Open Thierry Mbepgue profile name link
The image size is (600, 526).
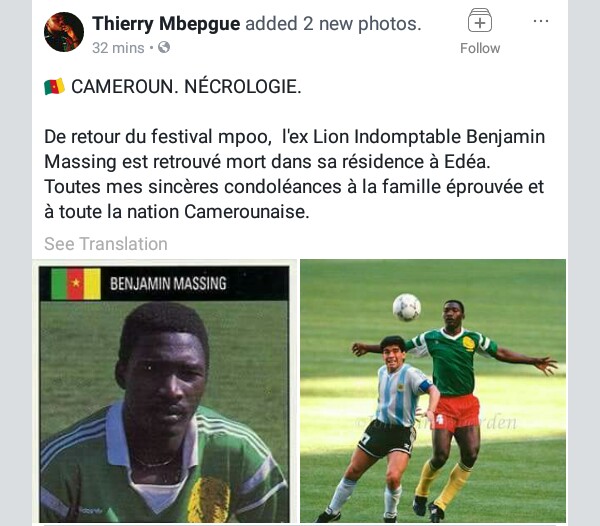click(166, 24)
